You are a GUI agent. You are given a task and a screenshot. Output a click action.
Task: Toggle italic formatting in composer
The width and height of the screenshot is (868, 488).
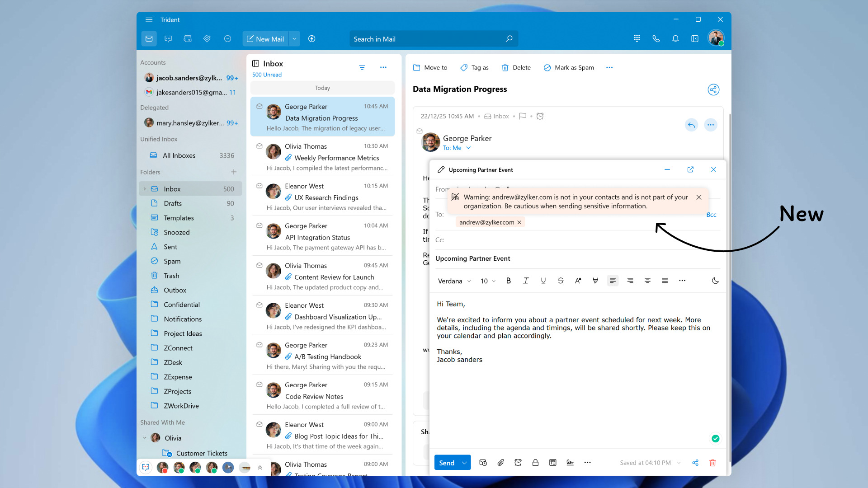(x=526, y=281)
